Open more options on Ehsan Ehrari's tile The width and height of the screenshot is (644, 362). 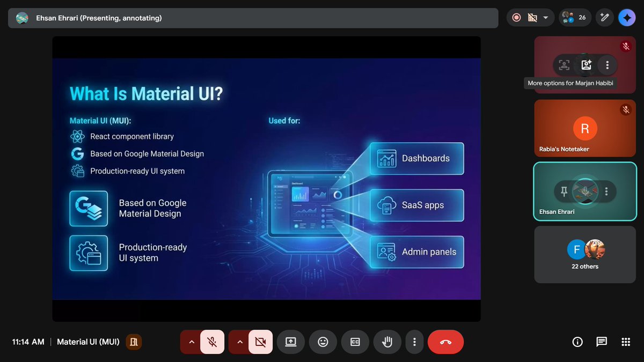pos(606,191)
